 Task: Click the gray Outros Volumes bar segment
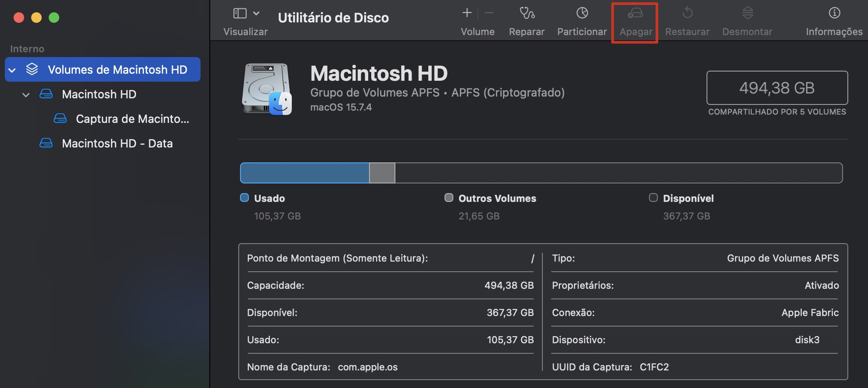[382, 173]
